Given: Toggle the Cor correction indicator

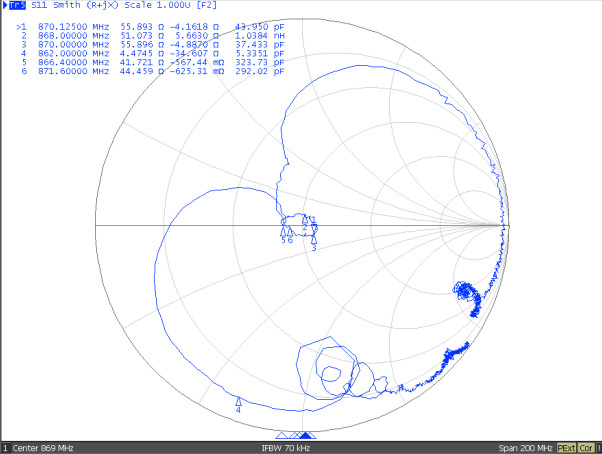Looking at the screenshot, I should click(x=587, y=447).
